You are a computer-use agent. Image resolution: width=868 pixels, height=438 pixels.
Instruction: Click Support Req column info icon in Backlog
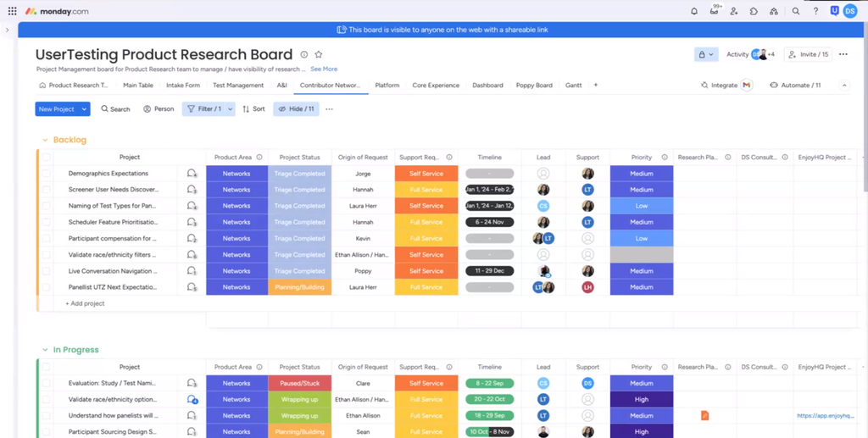(449, 158)
